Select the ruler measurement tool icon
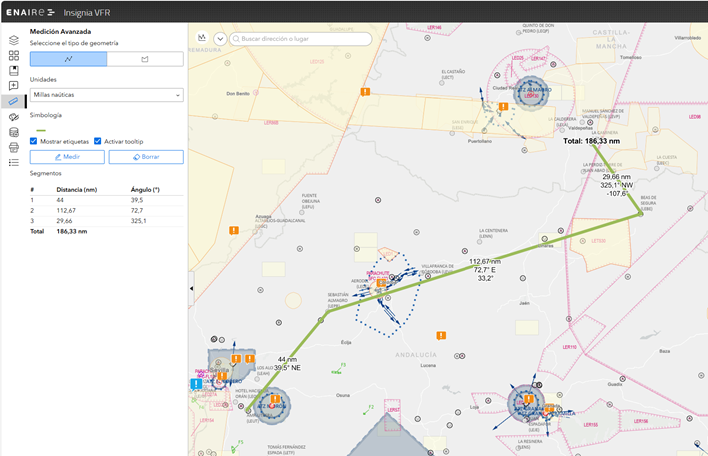The width and height of the screenshot is (708, 456). click(x=14, y=101)
